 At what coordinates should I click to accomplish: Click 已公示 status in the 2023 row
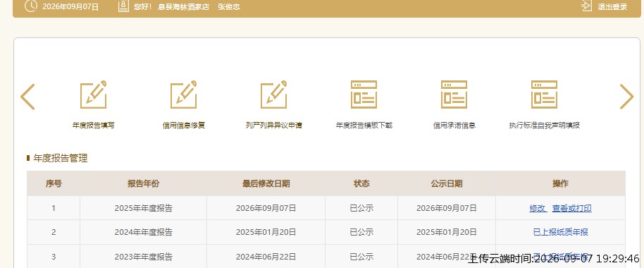[x=361, y=257]
